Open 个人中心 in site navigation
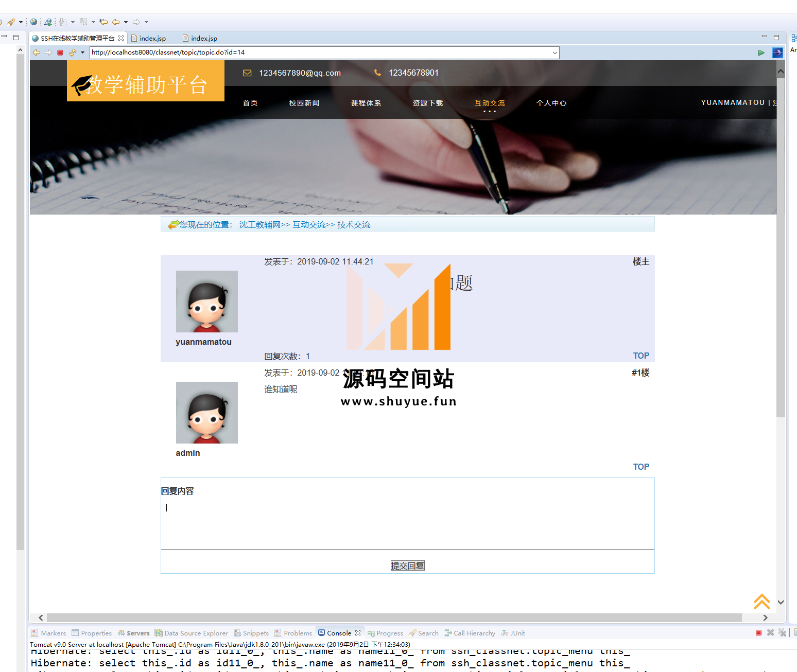797x672 pixels. (x=551, y=103)
